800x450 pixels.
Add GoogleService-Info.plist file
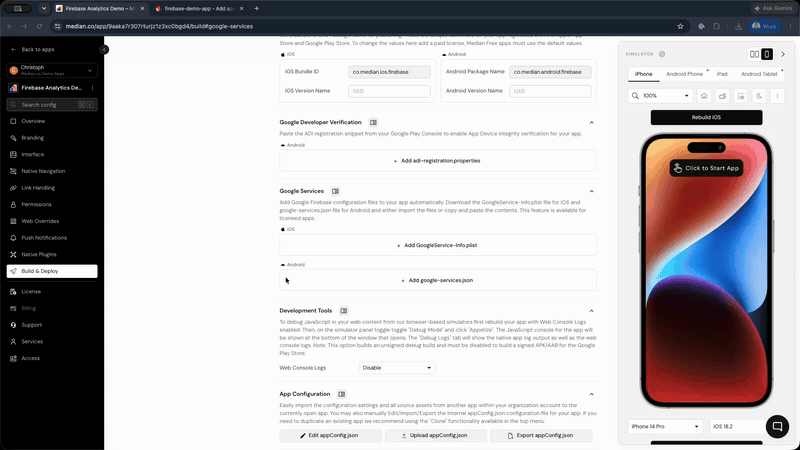point(438,245)
